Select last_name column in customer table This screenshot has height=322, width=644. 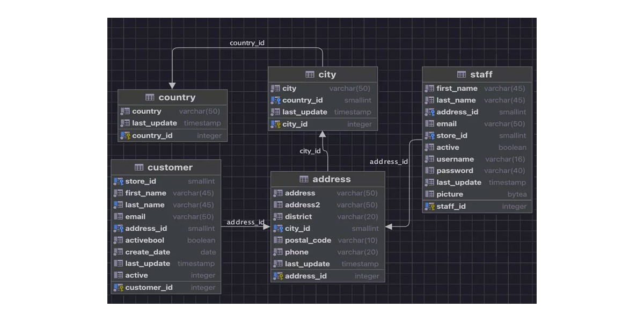click(166, 205)
